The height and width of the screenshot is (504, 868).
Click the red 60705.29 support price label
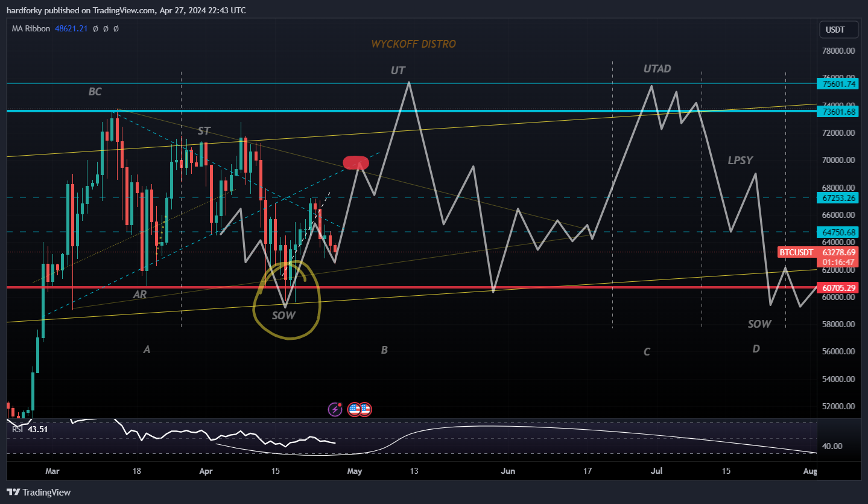[838, 288]
